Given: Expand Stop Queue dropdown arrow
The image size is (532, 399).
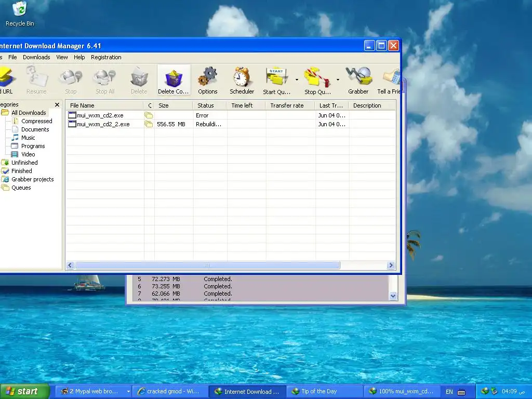Looking at the screenshot, I should [x=338, y=80].
